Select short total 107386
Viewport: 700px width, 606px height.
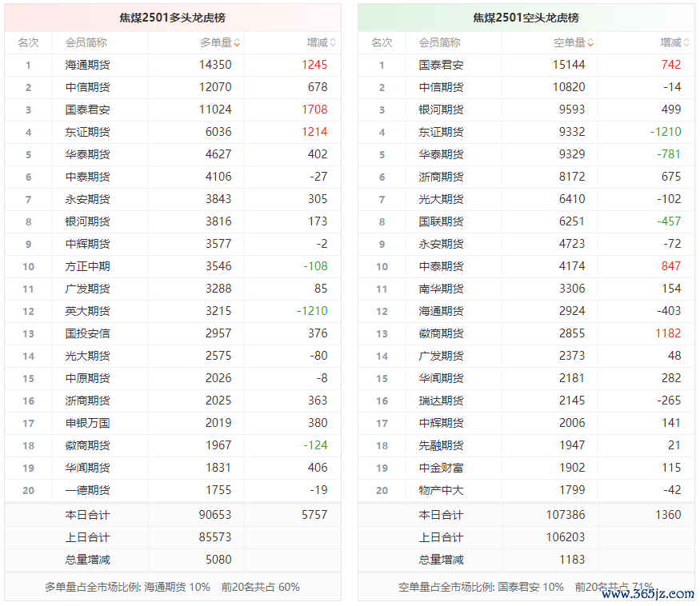click(566, 515)
